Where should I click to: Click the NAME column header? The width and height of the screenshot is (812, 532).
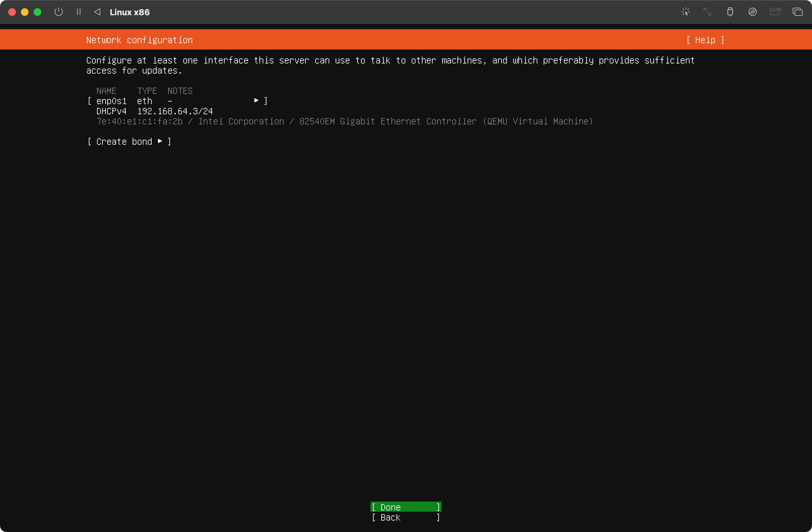(x=107, y=91)
